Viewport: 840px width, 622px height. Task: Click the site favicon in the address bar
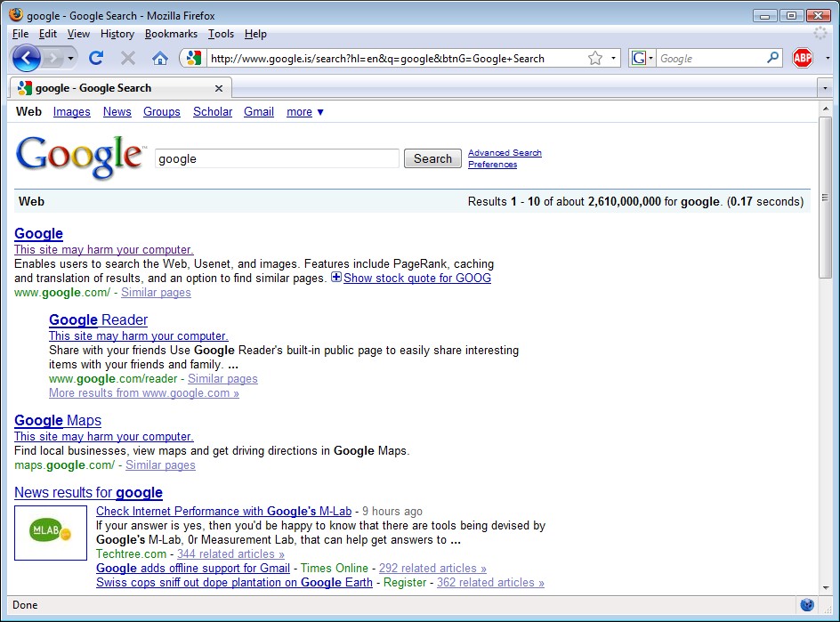click(193, 58)
